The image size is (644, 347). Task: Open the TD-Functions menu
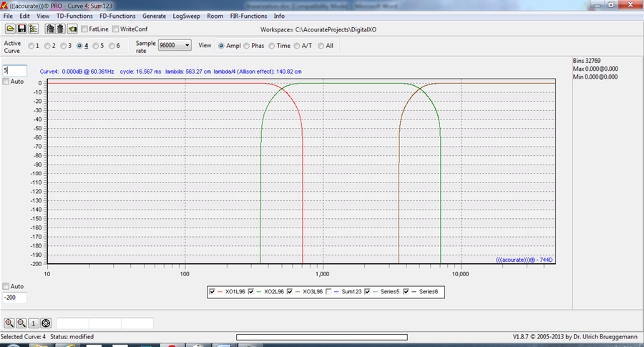[74, 16]
